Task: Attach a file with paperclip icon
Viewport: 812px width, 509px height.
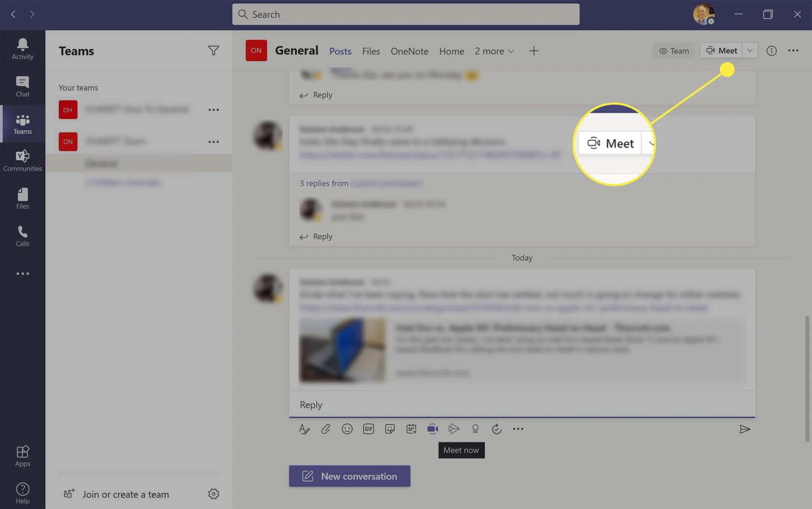Action: click(x=325, y=429)
